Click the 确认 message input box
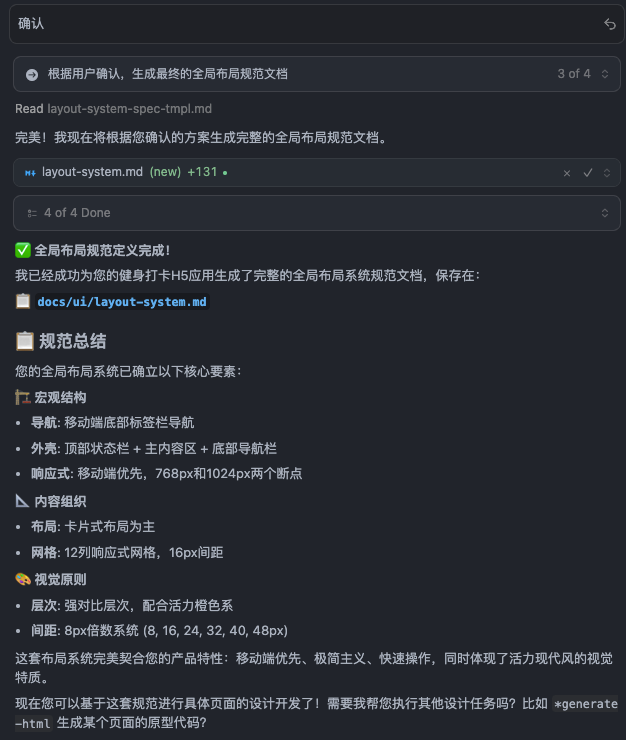The width and height of the screenshot is (626, 740). (316, 24)
